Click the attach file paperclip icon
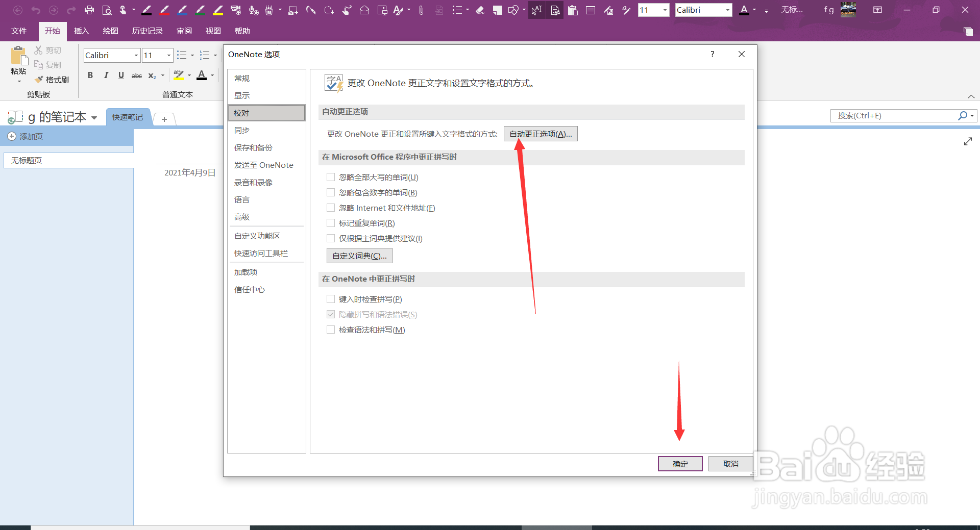Image resolution: width=980 pixels, height=530 pixels. (x=421, y=10)
